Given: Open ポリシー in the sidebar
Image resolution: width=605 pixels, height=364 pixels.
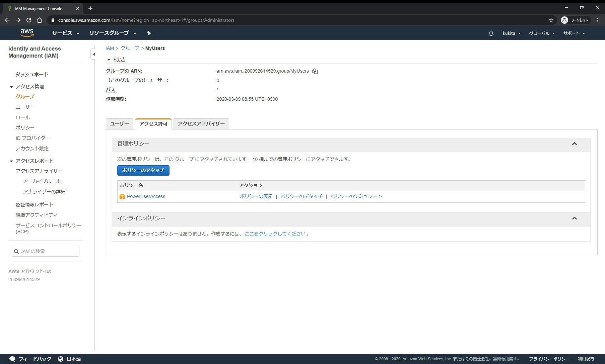Looking at the screenshot, I should [25, 128].
